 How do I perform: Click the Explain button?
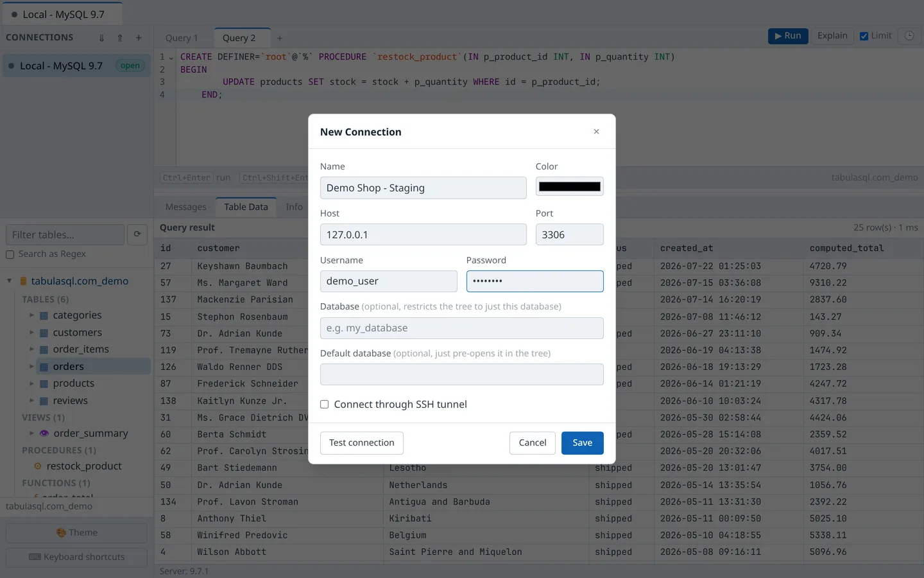pos(832,36)
